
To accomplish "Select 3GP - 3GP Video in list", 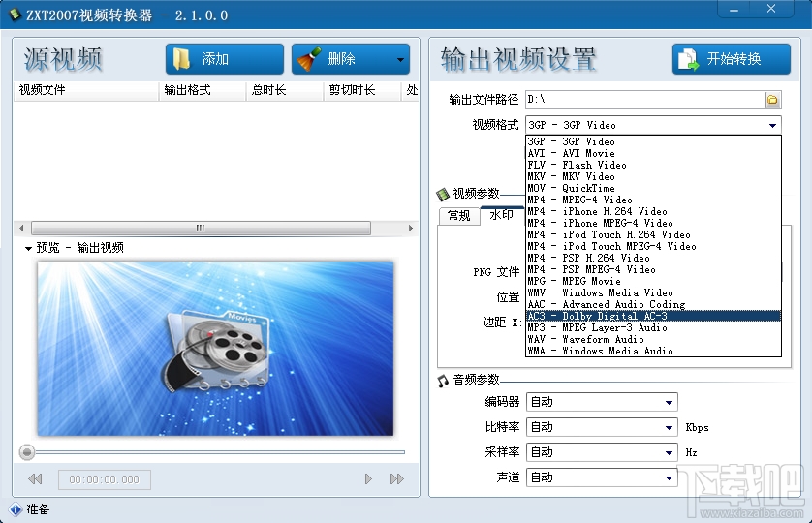I will point(653,141).
